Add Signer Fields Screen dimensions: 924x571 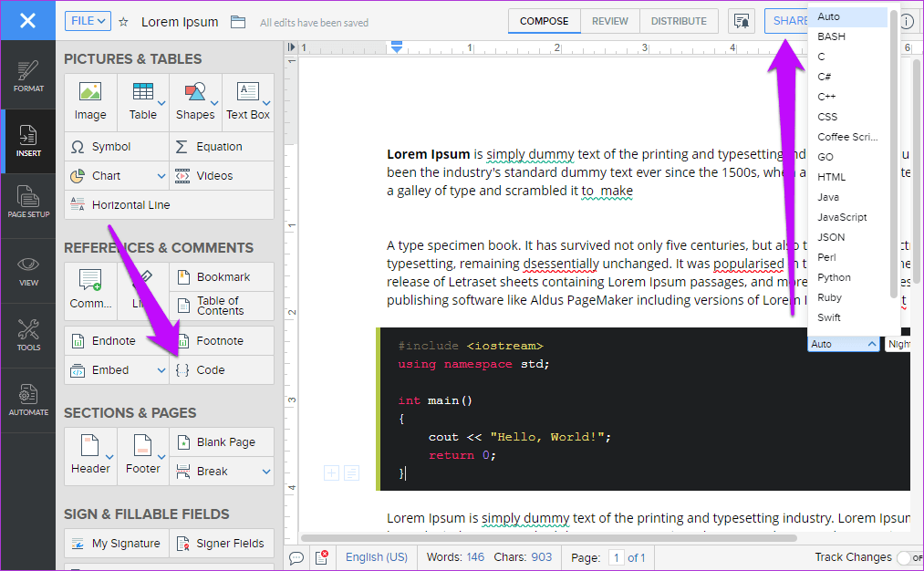pos(222,544)
